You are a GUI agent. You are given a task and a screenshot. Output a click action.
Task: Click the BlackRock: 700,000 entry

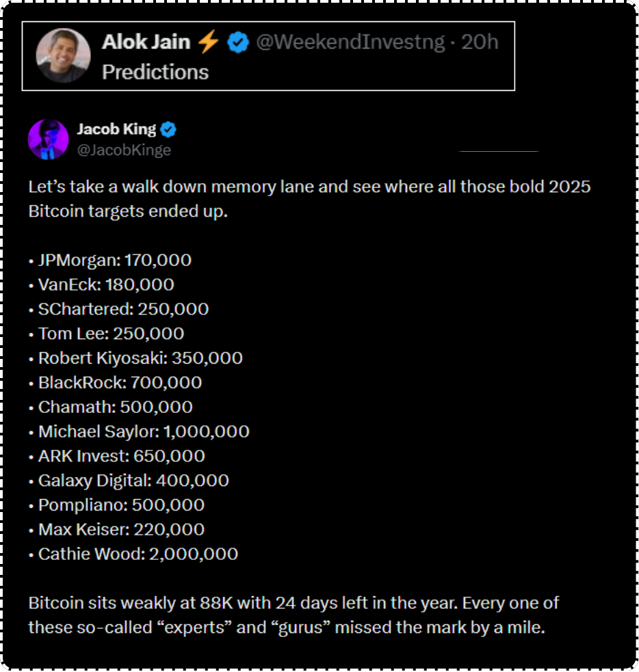click(x=116, y=383)
